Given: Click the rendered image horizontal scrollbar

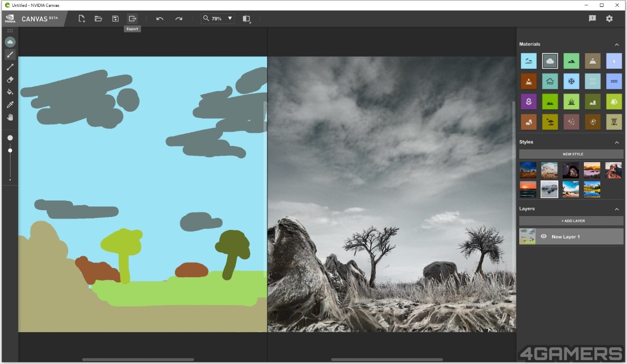Looking at the screenshot, I should click(x=387, y=360).
